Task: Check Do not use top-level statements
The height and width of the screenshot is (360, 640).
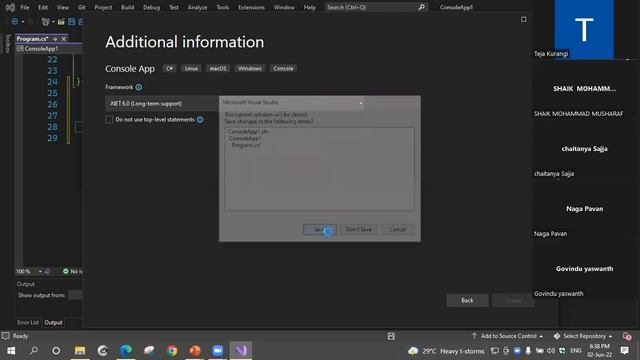Action: (109, 120)
